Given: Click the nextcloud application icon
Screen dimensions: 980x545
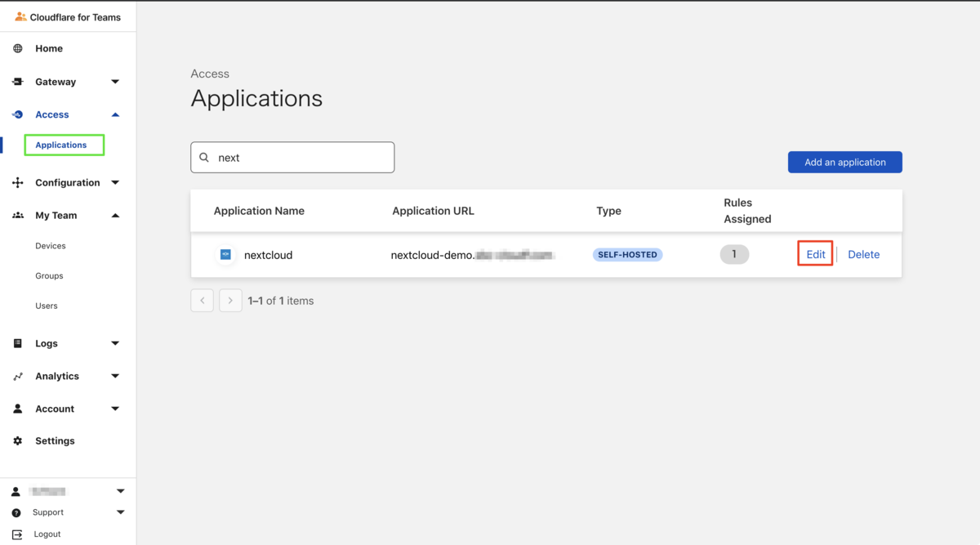Looking at the screenshot, I should click(x=226, y=255).
